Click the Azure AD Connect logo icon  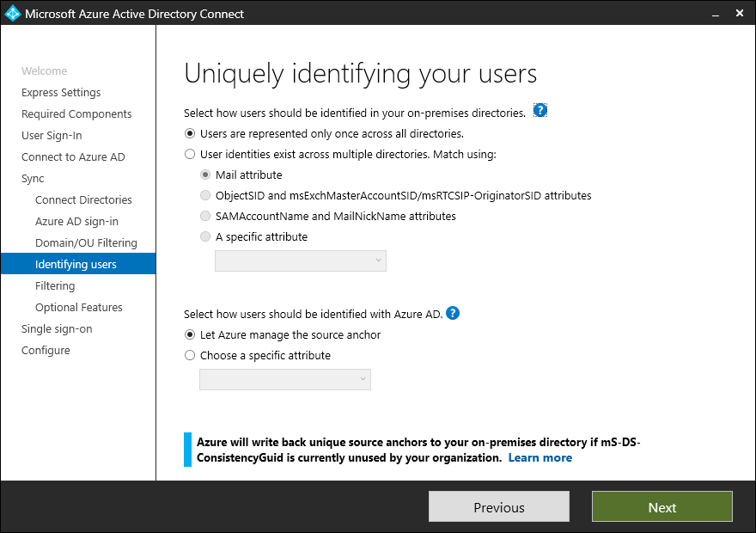(x=13, y=14)
